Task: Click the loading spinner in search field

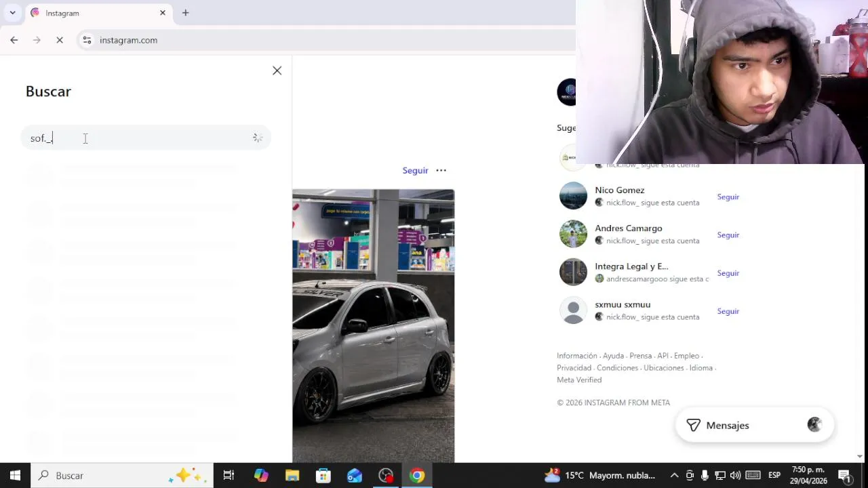Action: tap(258, 138)
